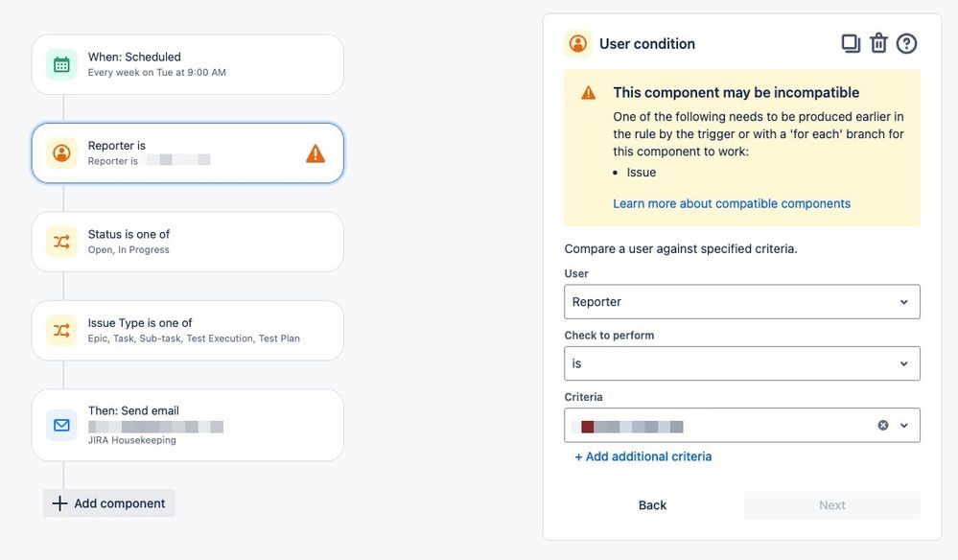Click the Add component button
Screen dimensions: 958x560
coord(108,503)
